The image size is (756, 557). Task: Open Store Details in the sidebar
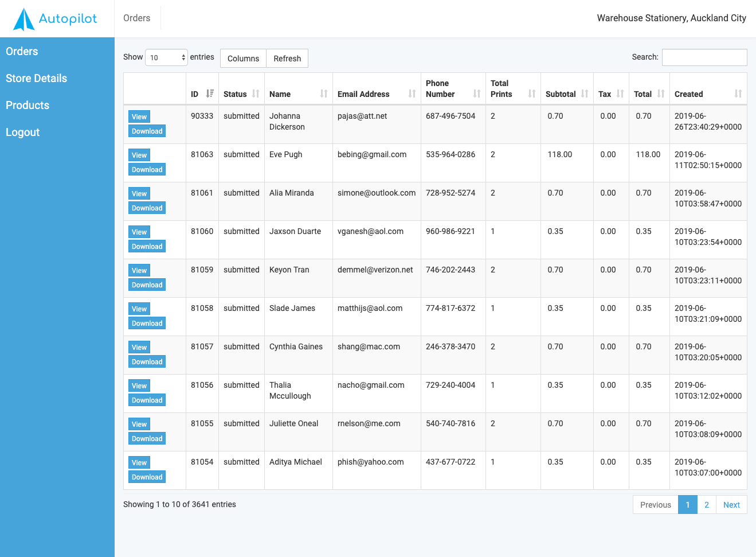[x=36, y=78]
